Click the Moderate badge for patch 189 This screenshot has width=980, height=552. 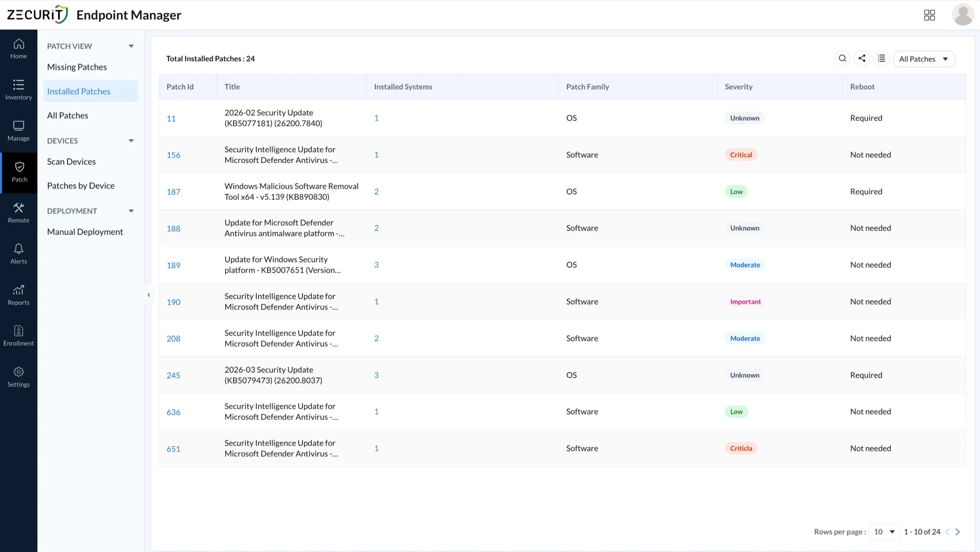745,265
